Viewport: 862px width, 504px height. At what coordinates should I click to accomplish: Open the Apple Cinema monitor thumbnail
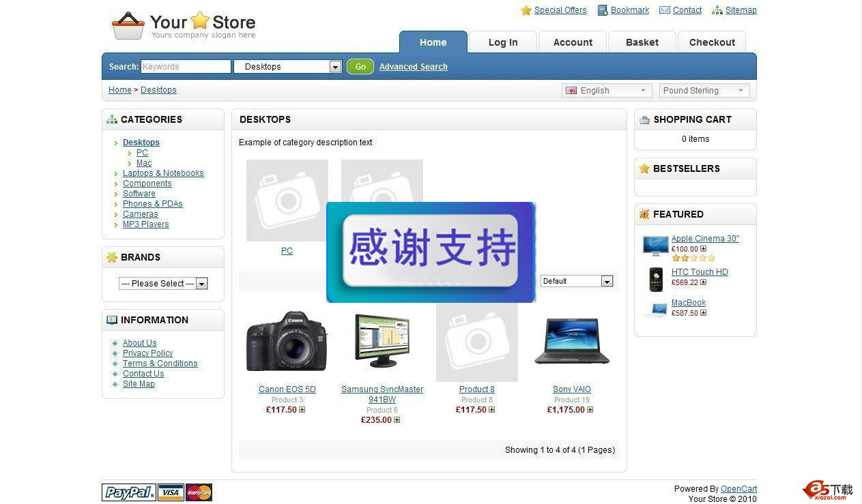[656, 246]
